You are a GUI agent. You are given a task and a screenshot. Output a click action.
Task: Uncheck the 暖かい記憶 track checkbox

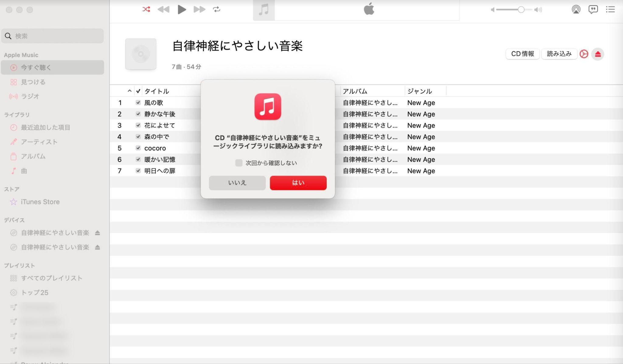click(138, 159)
